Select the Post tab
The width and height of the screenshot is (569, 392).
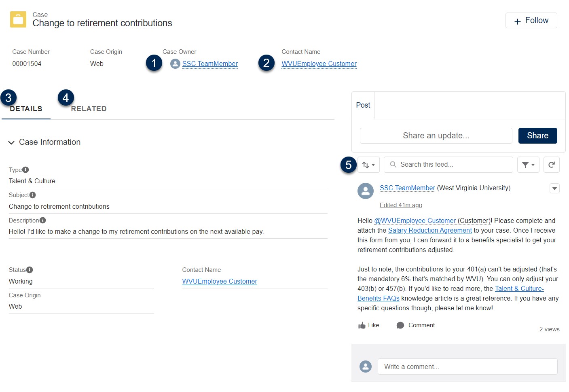pos(363,105)
